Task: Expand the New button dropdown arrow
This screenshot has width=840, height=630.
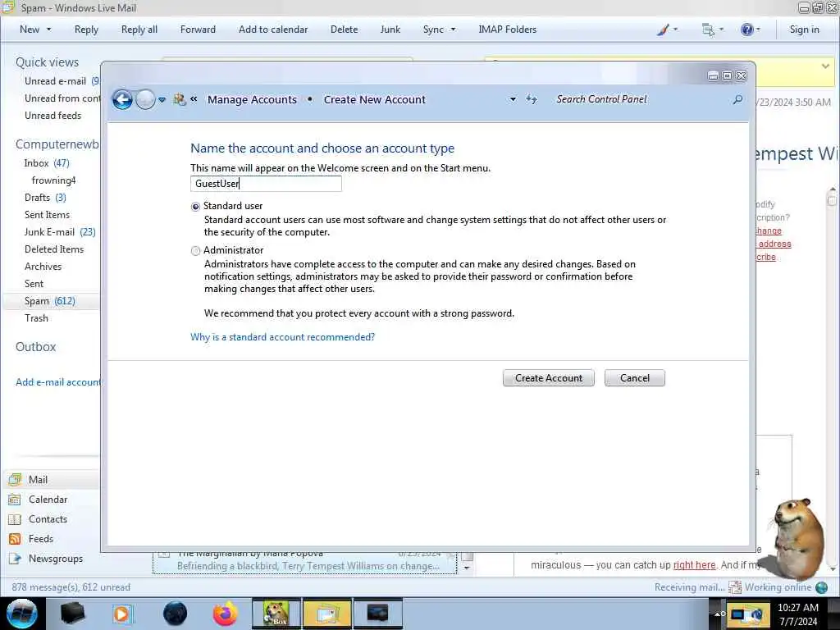Action: (x=48, y=30)
